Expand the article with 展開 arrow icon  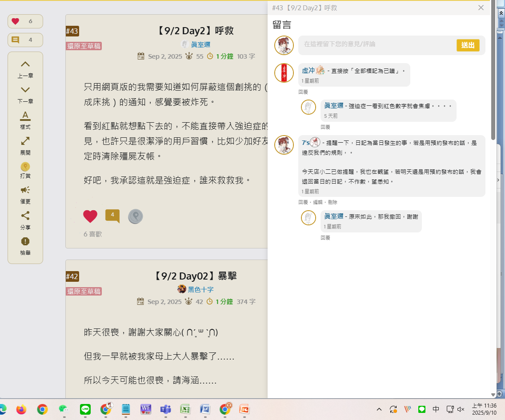[25, 141]
